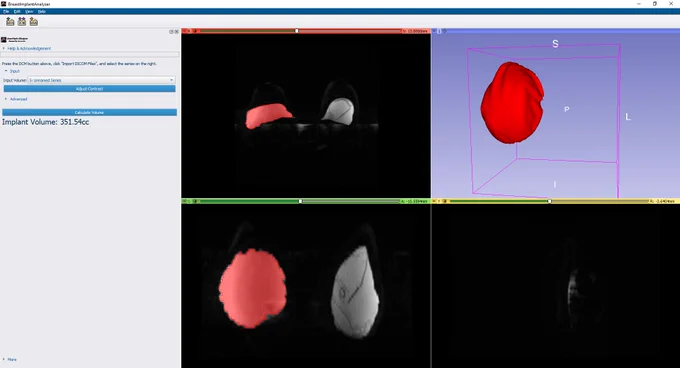Open the File menu
The width and height of the screenshot is (680, 368).
(6, 12)
